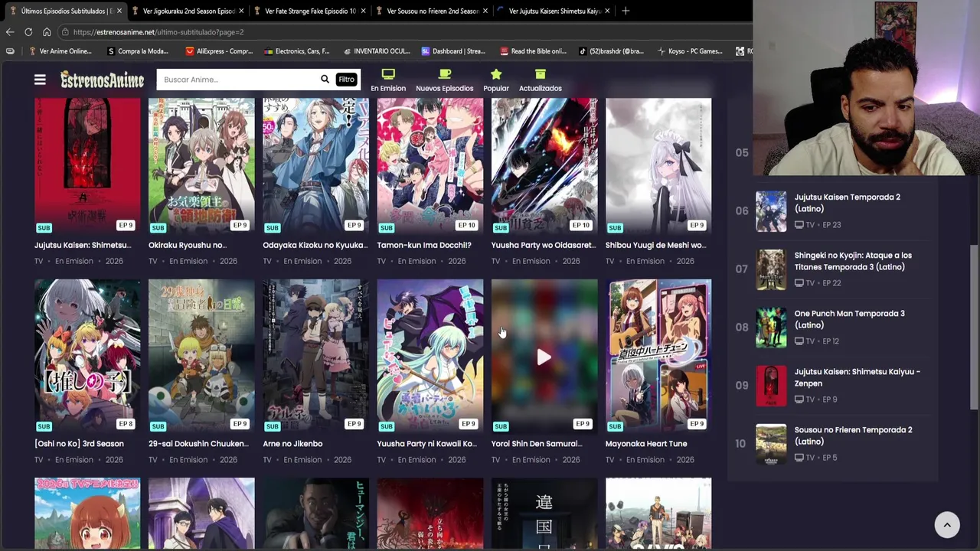Open AliExpress bookmark
980x551 pixels.
coord(219,51)
